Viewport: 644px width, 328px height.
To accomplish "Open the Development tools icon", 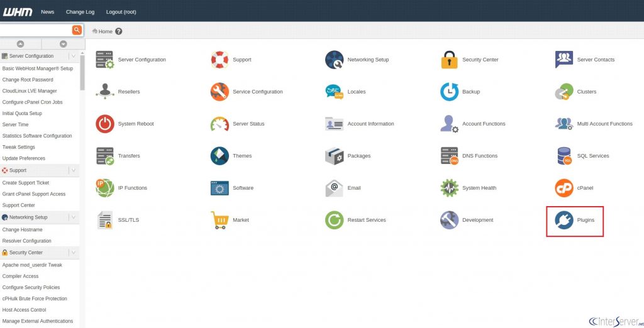I will point(449,220).
